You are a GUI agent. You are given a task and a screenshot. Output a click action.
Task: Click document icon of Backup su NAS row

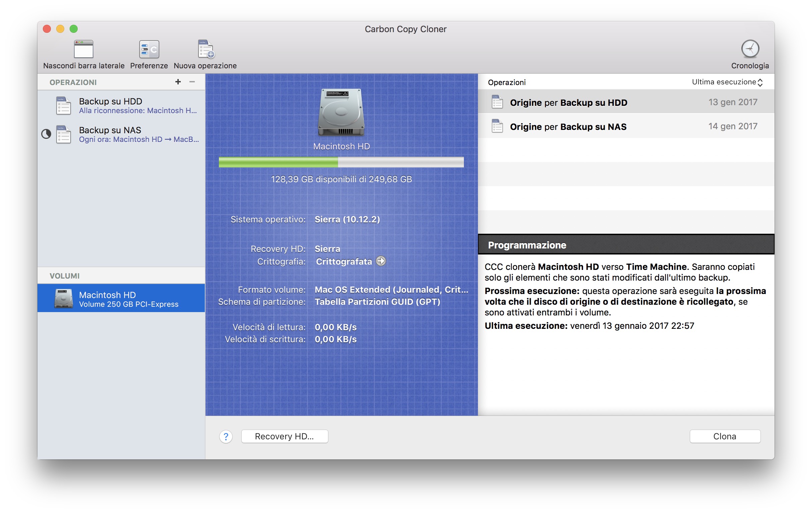[x=497, y=126]
